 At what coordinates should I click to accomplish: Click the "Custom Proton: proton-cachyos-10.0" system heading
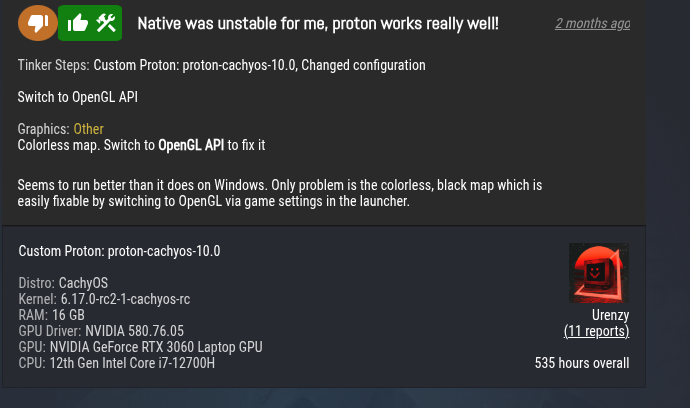(x=119, y=251)
